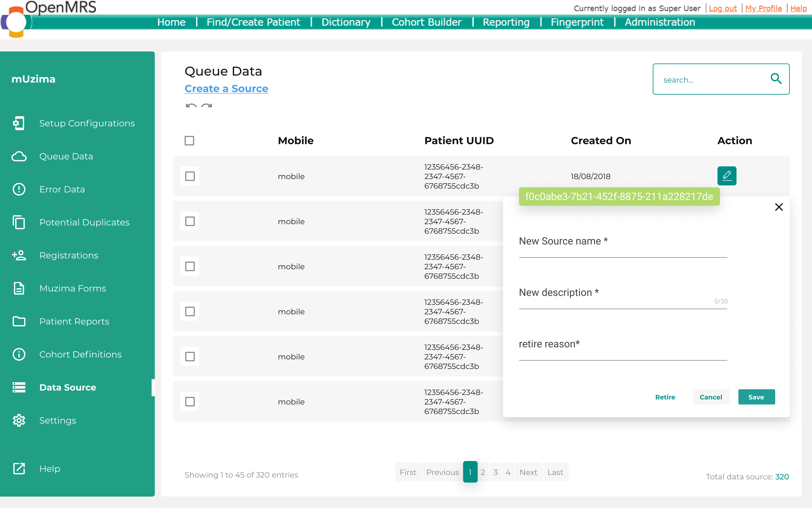812x508 pixels.
Task: Open Cohort Definitions in sidebar
Action: point(80,354)
